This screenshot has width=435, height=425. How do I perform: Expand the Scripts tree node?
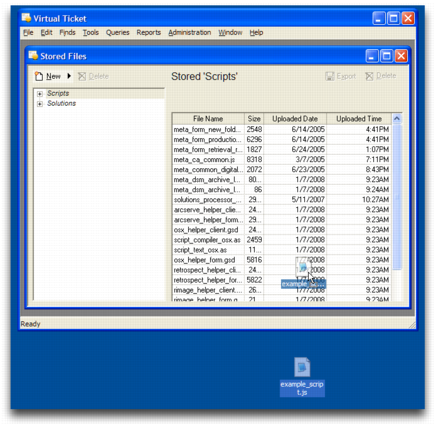pyautogui.click(x=40, y=94)
